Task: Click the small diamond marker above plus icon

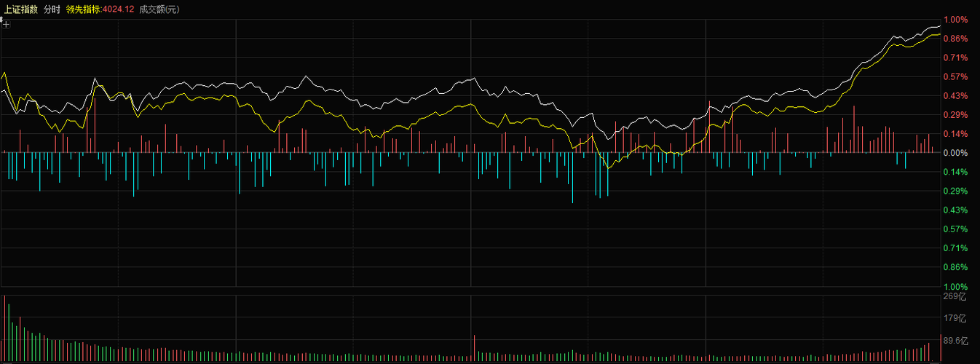Action: (x=2, y=19)
